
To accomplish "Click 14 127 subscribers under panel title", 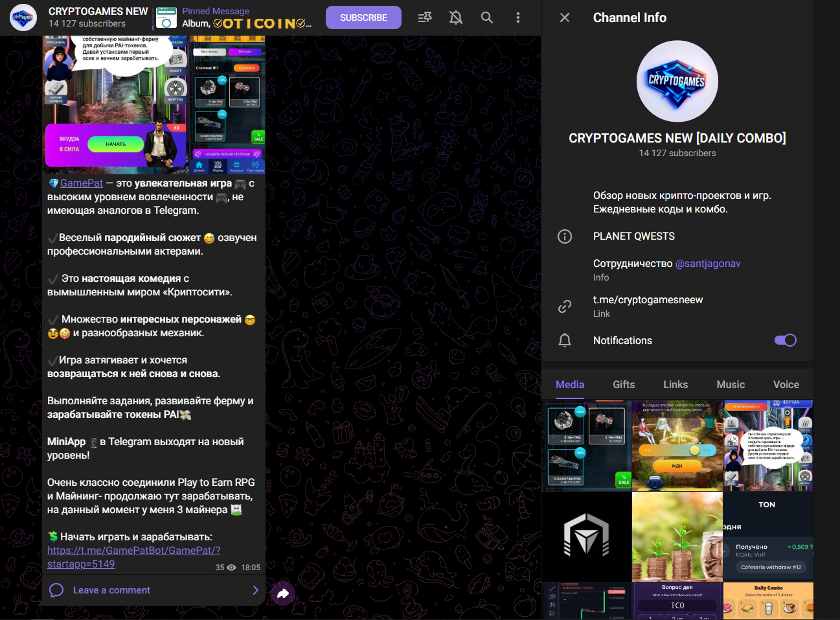I will coord(677,153).
